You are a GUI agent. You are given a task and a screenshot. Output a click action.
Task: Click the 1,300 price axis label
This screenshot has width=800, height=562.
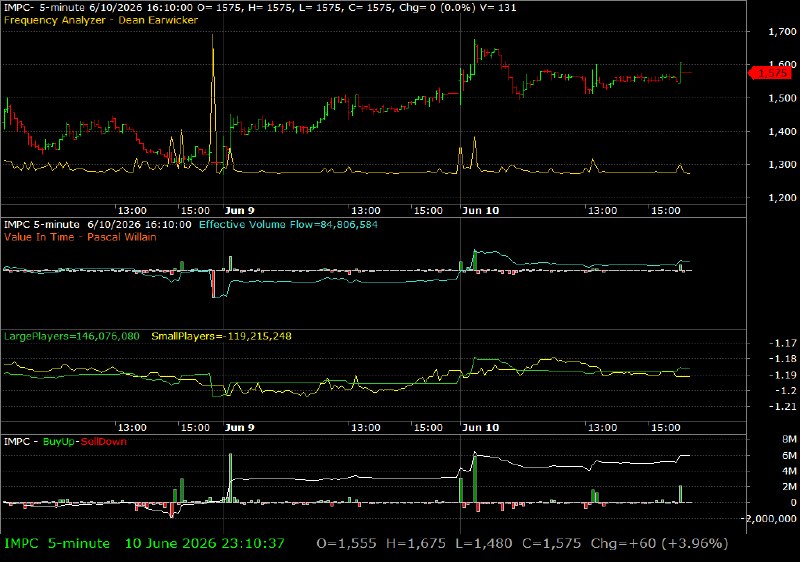(x=782, y=165)
